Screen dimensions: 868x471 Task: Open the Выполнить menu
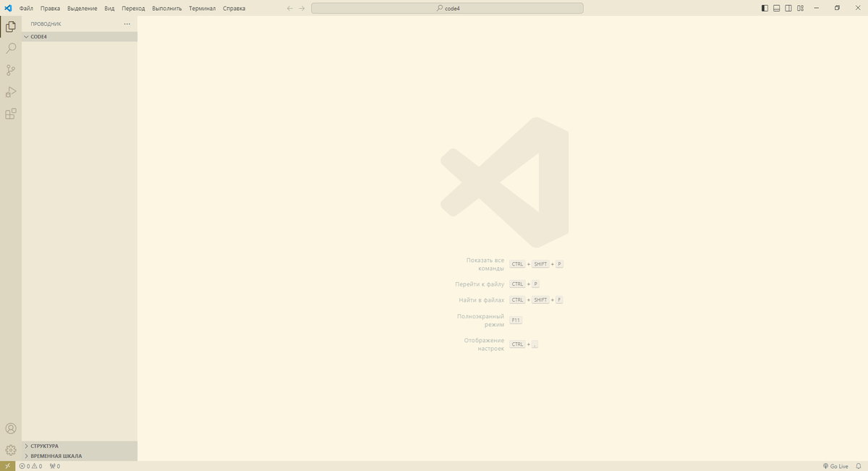166,9
